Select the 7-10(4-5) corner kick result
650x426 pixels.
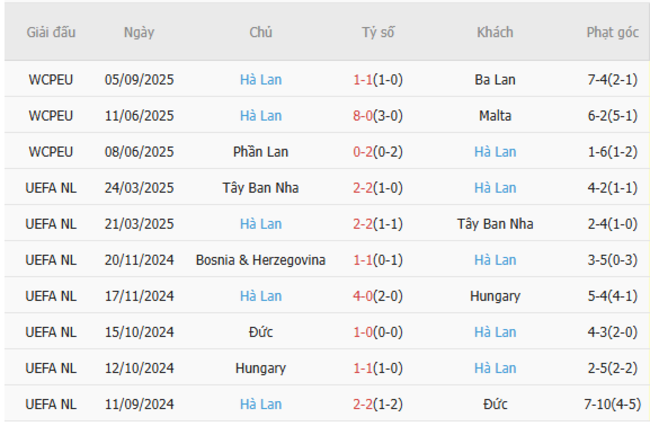click(612, 404)
